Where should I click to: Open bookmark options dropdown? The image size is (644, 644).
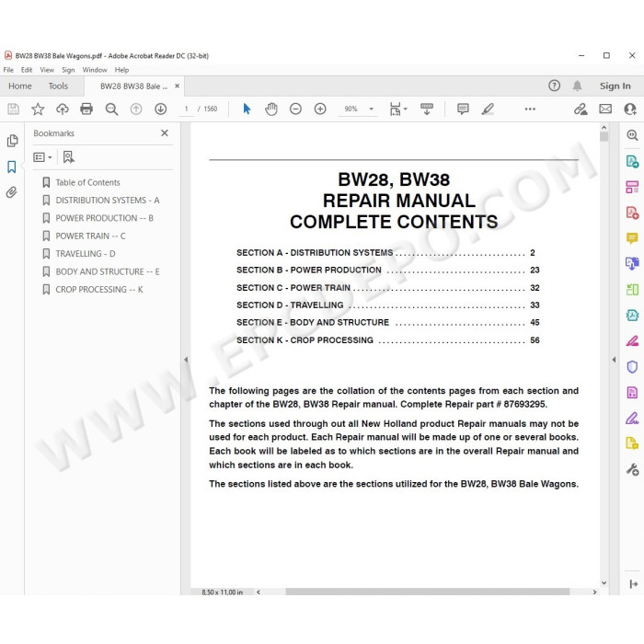[x=42, y=157]
